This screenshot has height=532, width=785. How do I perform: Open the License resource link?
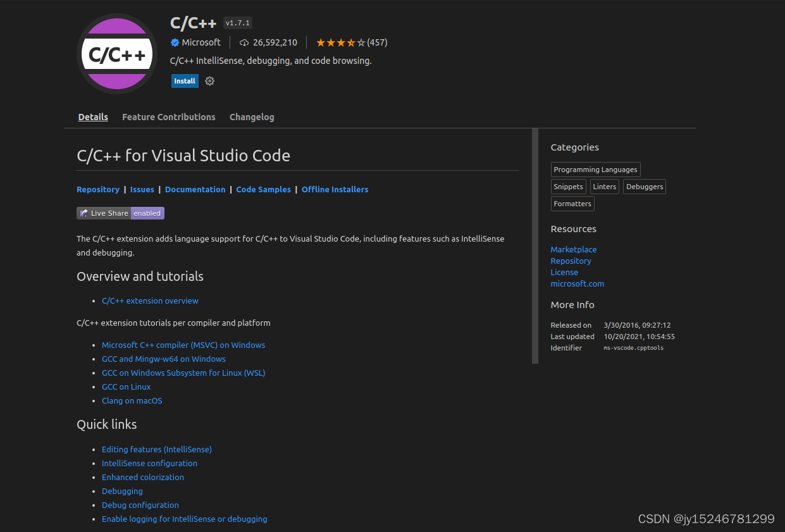564,272
